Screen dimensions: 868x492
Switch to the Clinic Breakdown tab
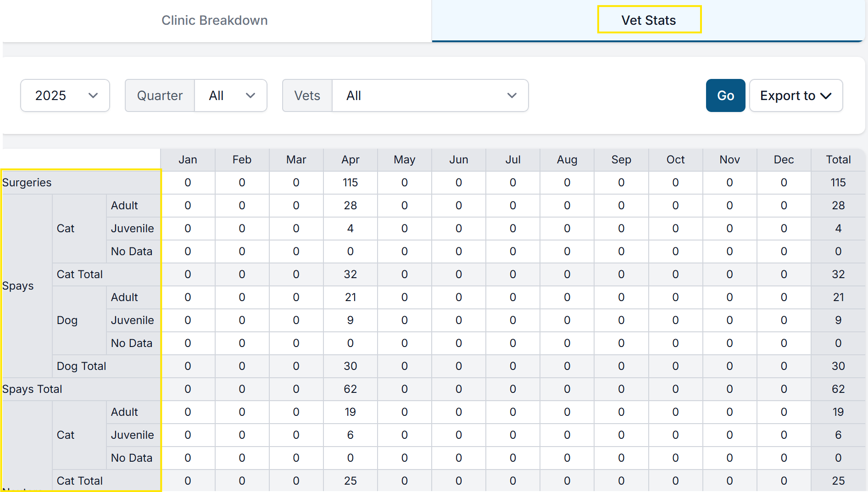click(x=214, y=20)
